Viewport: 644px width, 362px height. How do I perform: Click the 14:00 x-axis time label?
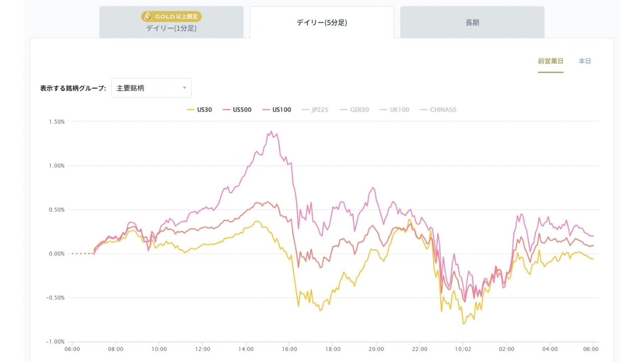pyautogui.click(x=246, y=349)
